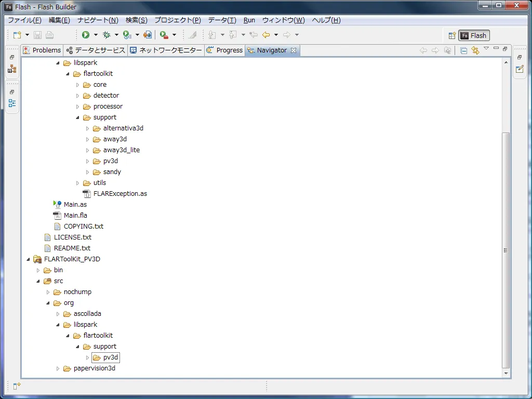Switch to the Problems tab
The width and height of the screenshot is (532, 399).
click(42, 50)
